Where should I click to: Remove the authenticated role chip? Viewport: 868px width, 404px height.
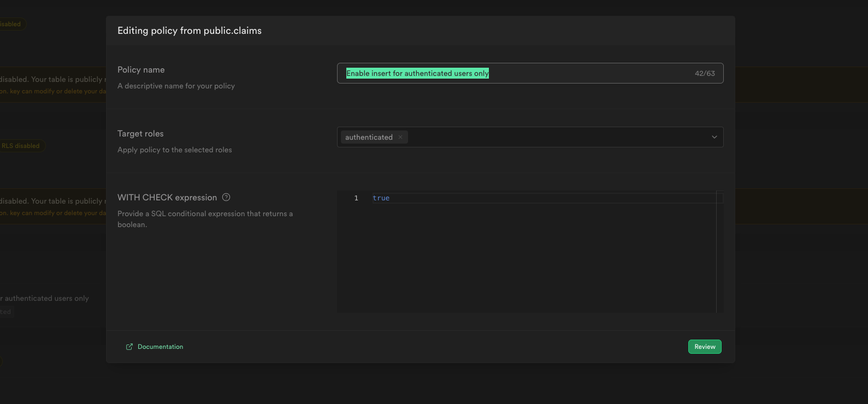(400, 137)
